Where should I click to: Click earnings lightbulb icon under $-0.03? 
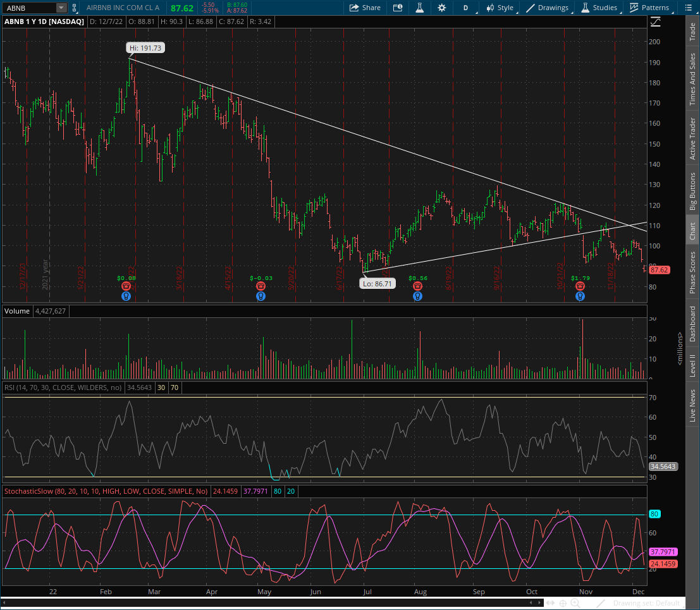click(x=261, y=296)
